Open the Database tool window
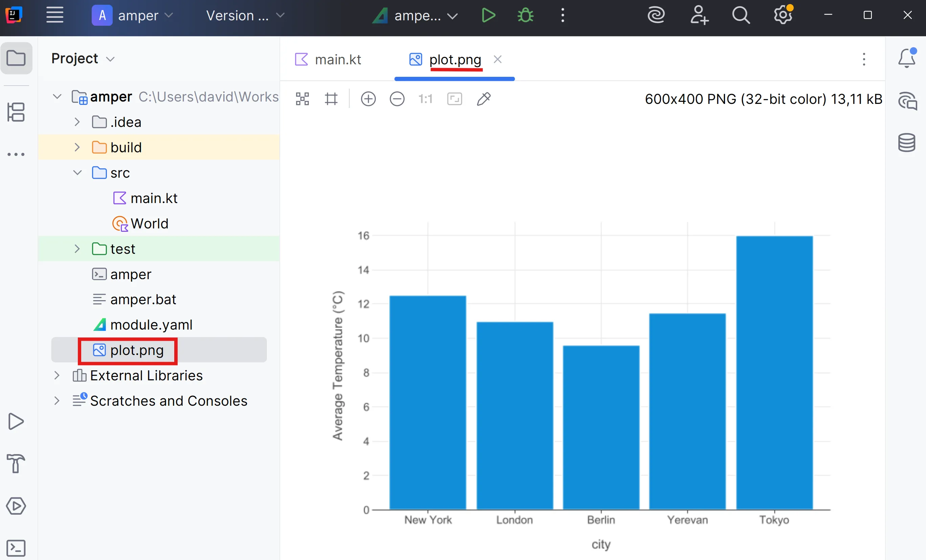The width and height of the screenshot is (926, 560). click(906, 142)
